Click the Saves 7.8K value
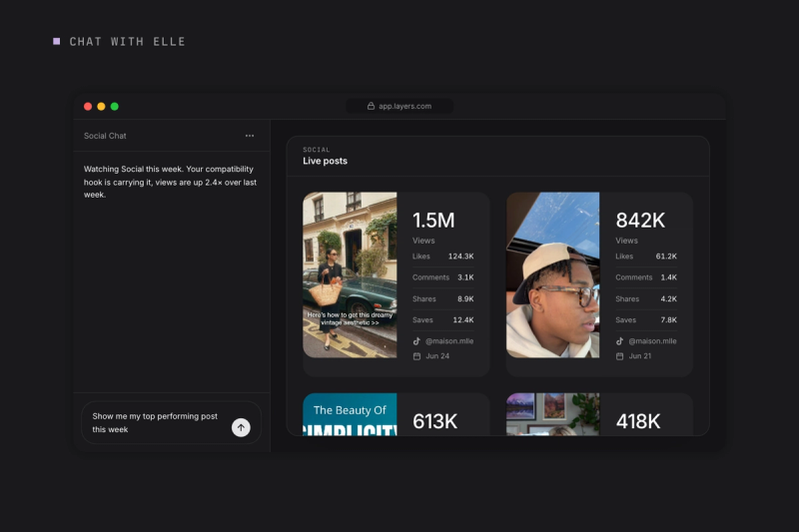The height and width of the screenshot is (532, 799). pos(669,320)
